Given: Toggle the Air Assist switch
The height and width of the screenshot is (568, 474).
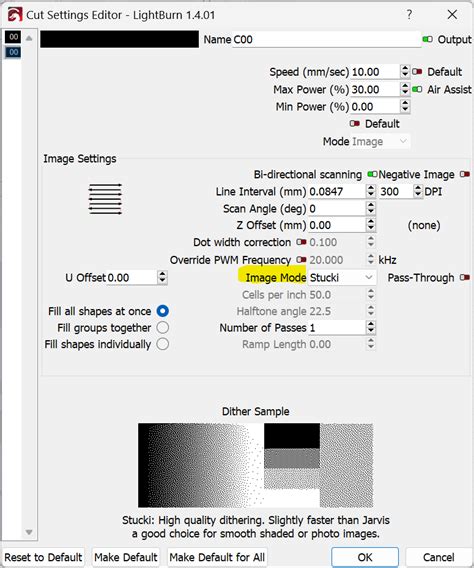Looking at the screenshot, I should (417, 89).
